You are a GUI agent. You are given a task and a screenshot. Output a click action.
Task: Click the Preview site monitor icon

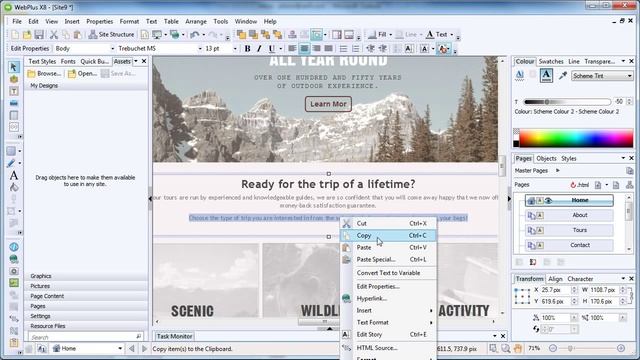click(157, 35)
